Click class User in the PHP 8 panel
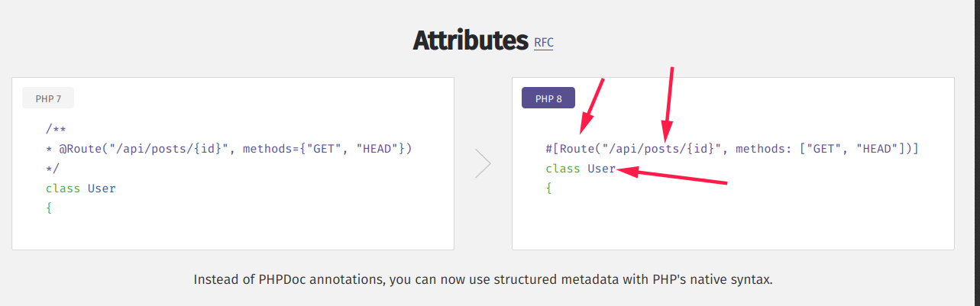 (x=581, y=169)
